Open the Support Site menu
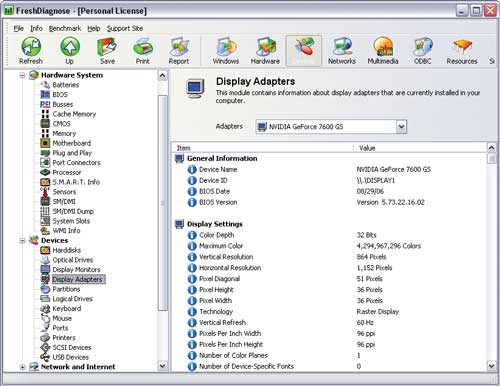 pos(125,28)
